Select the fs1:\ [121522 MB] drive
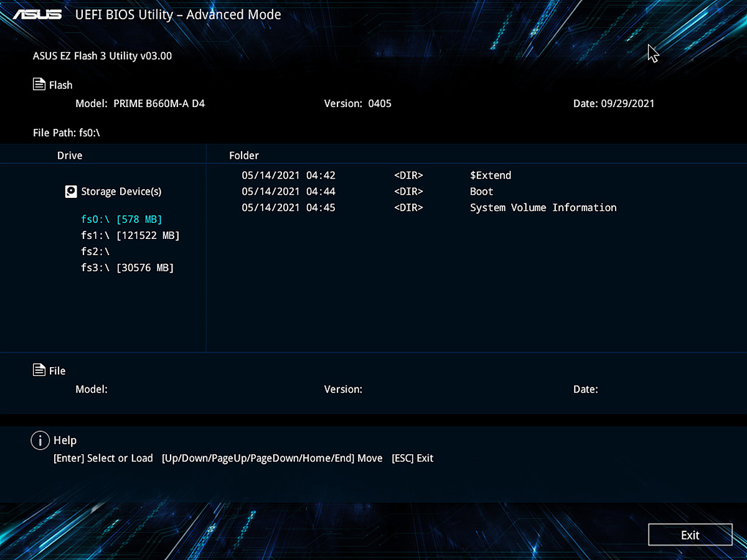This screenshot has width=747, height=560. [130, 235]
